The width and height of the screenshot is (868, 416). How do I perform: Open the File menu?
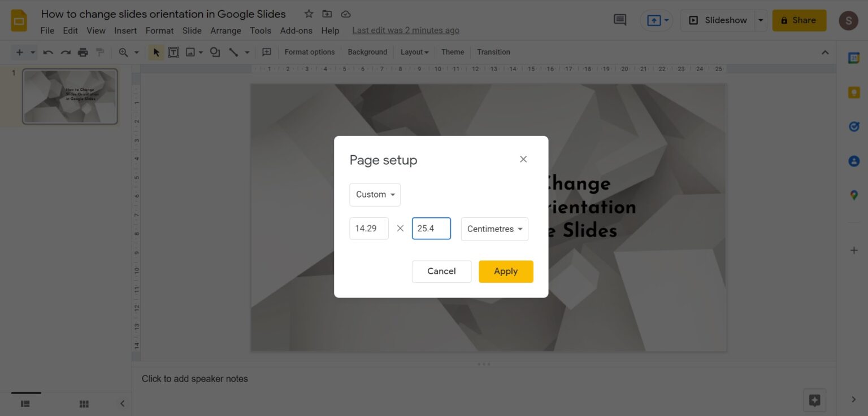(x=47, y=30)
